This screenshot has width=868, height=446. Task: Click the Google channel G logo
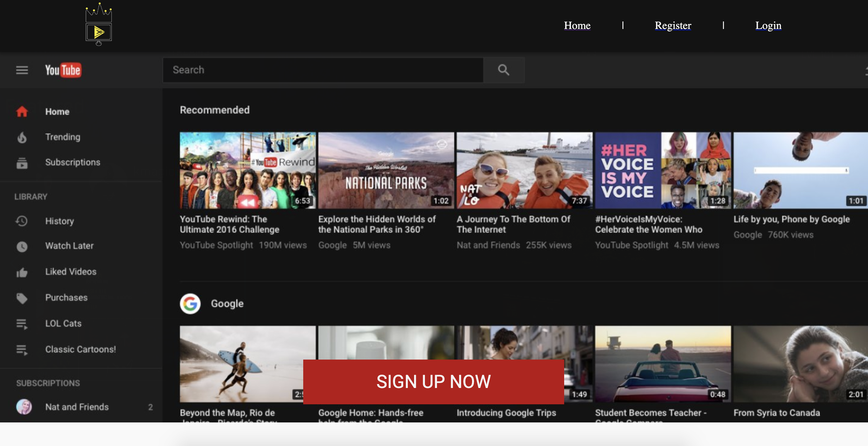(190, 304)
